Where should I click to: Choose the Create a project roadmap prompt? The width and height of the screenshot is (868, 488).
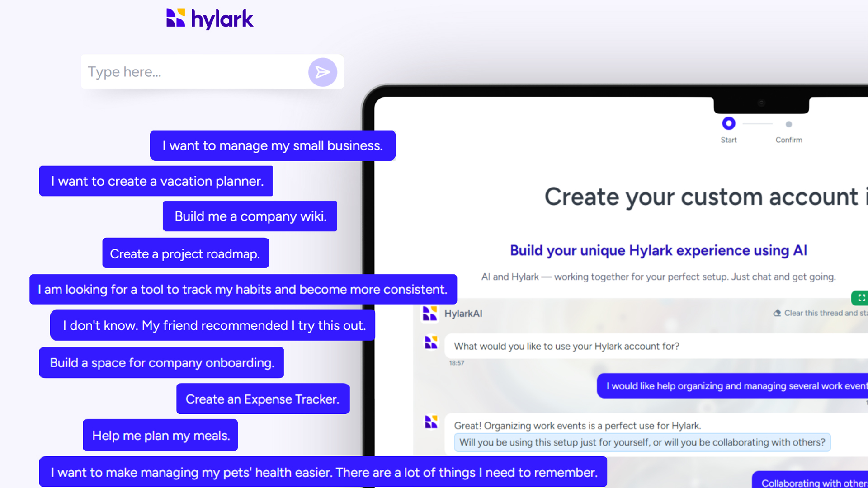pos(185,253)
